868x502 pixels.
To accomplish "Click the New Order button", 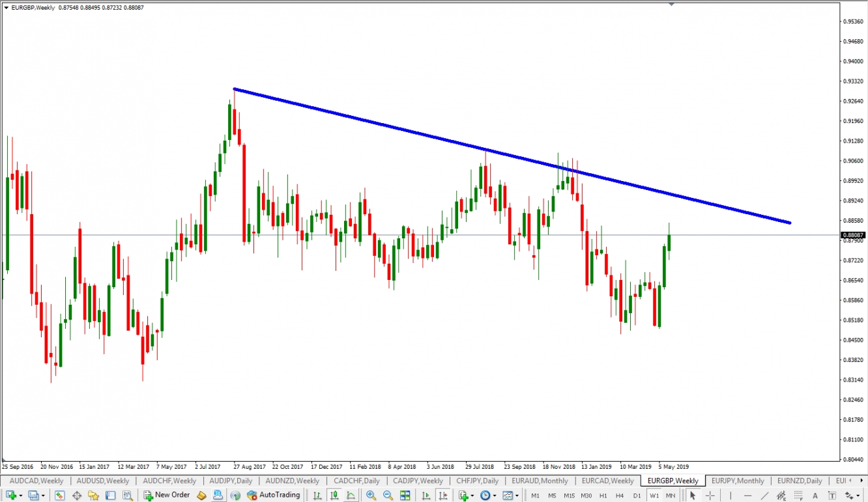I will [167, 495].
